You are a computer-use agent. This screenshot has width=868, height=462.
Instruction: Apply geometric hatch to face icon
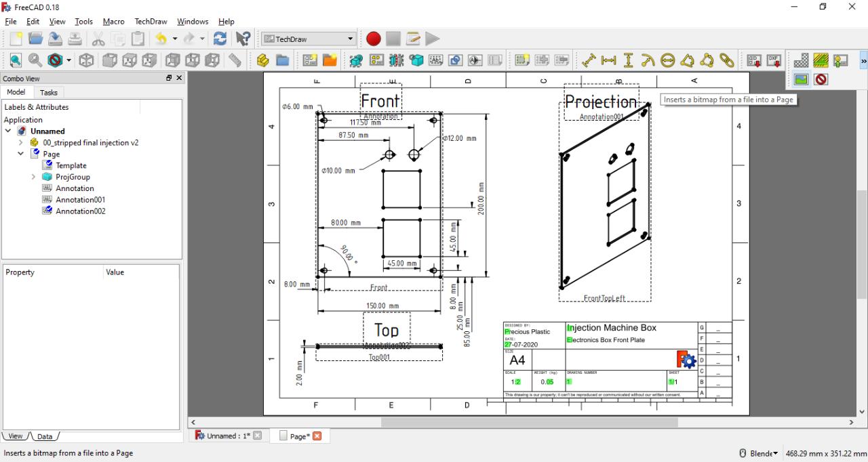pos(821,61)
